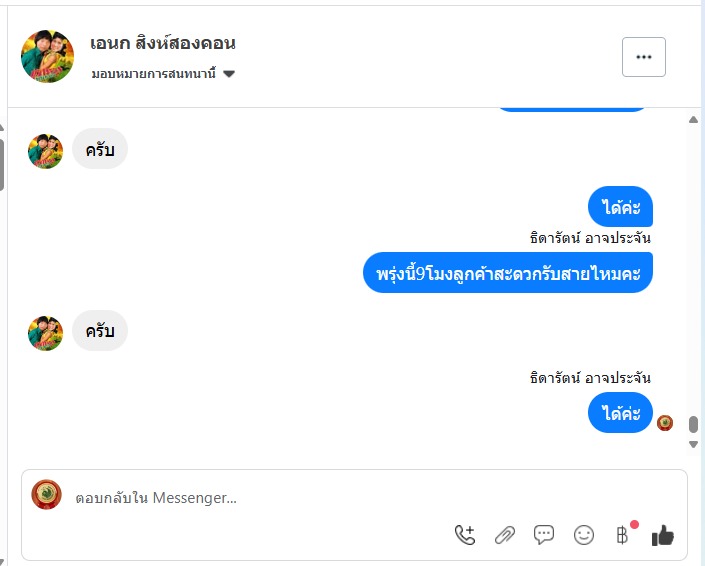Open the contact's header profile picture

pos(47,57)
